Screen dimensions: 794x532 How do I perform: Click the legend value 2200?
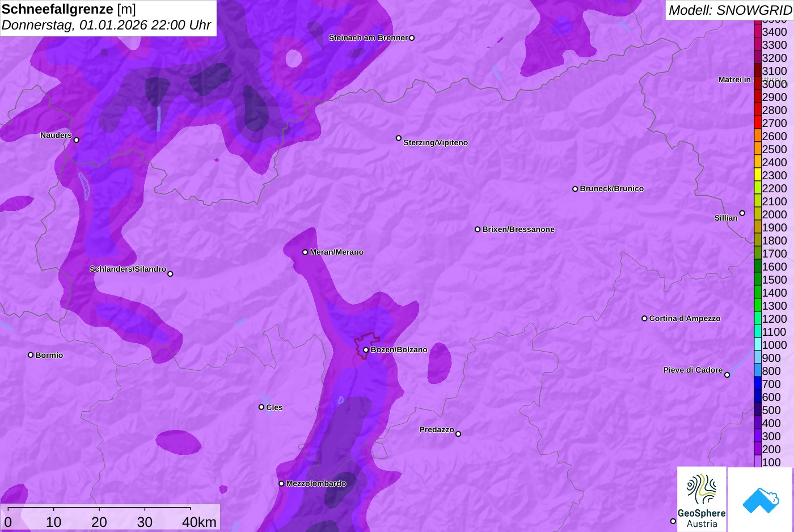coord(775,188)
